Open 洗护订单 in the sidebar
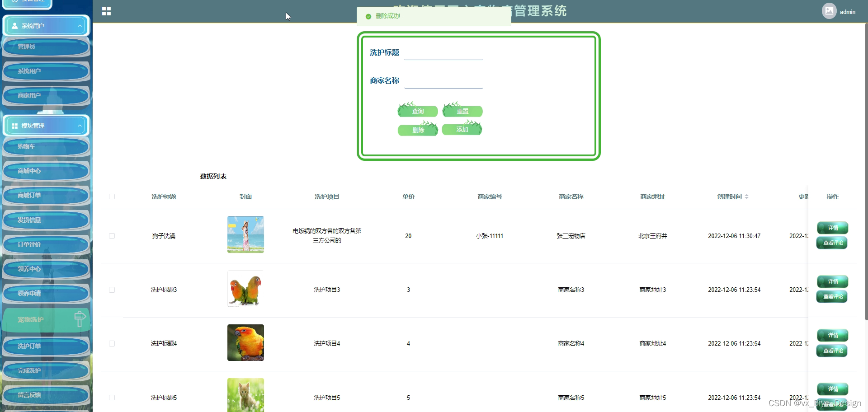This screenshot has height=412, width=868. [46, 346]
